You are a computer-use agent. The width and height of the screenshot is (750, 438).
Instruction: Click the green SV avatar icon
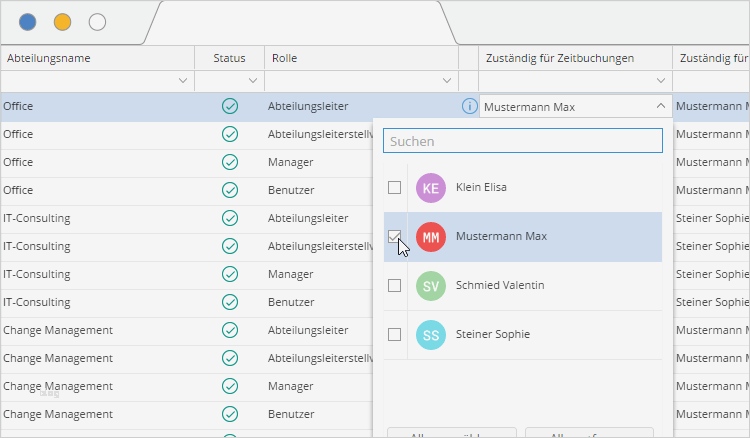point(431,286)
